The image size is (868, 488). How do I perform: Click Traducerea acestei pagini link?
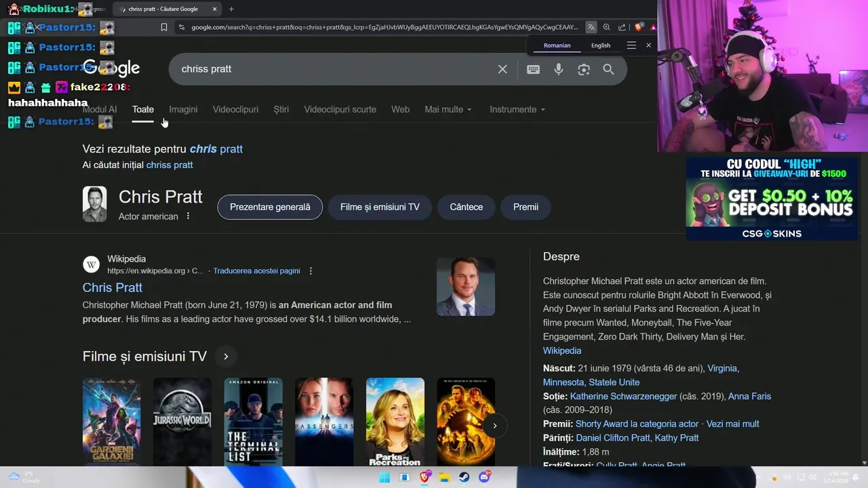[256, 271]
